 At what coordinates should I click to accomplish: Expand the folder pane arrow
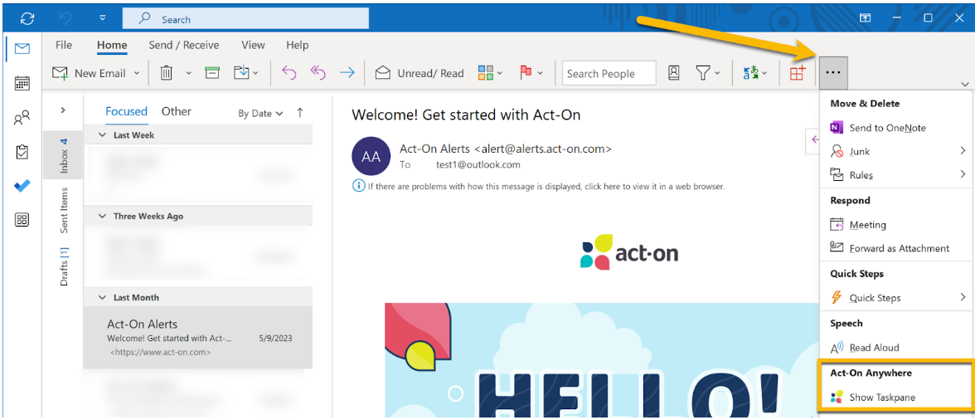coord(62,110)
